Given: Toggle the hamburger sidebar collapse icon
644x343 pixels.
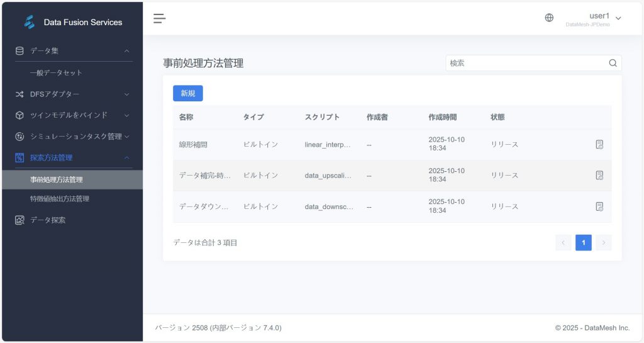Looking at the screenshot, I should (x=160, y=18).
